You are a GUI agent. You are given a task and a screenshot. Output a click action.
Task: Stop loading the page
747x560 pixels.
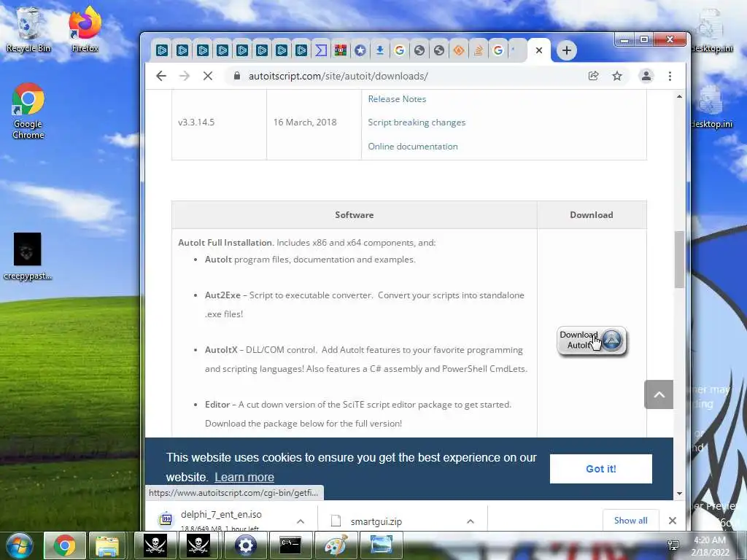[x=208, y=76]
